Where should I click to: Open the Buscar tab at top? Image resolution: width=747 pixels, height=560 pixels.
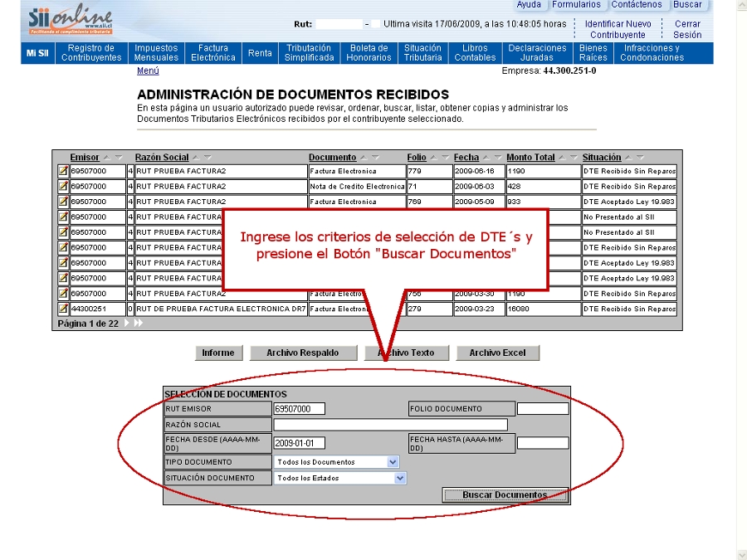coord(687,5)
